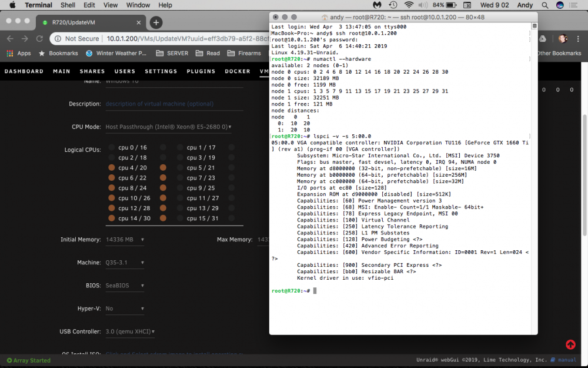Toggle hyperthread 30 paired with cpu 14
Viewport: 588px width, 368px height.
pos(163,218)
